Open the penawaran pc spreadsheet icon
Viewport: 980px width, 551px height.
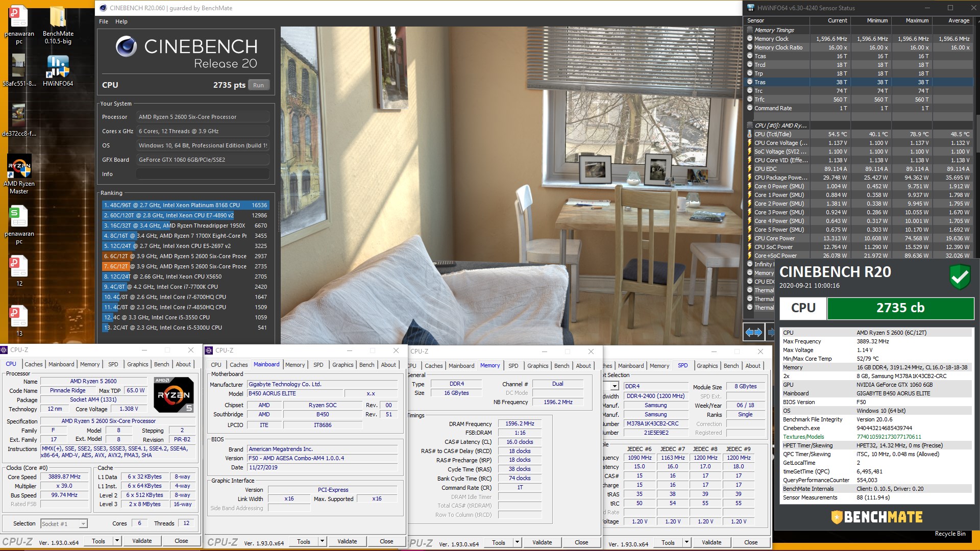[19, 216]
